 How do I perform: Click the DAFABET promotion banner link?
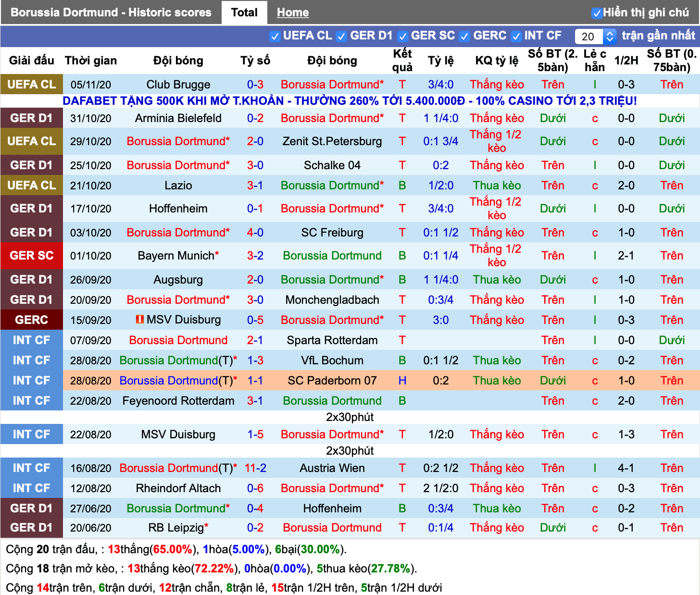[x=350, y=101]
